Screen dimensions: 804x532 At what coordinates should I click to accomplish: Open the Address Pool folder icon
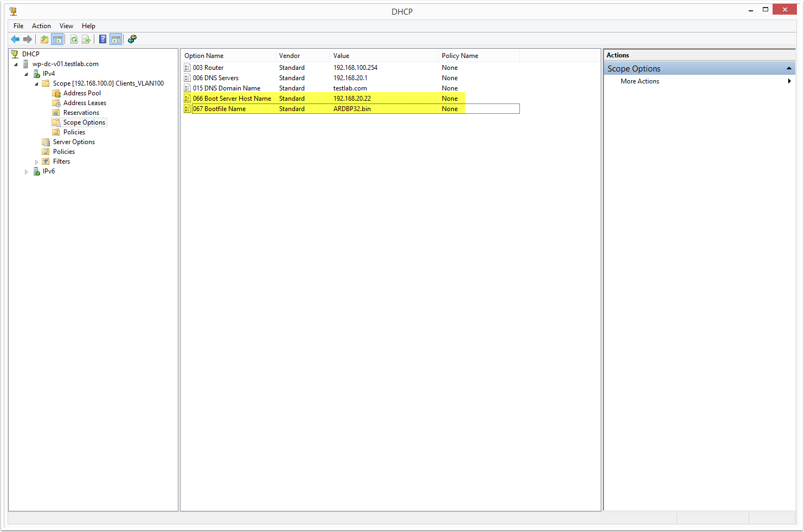pyautogui.click(x=56, y=93)
